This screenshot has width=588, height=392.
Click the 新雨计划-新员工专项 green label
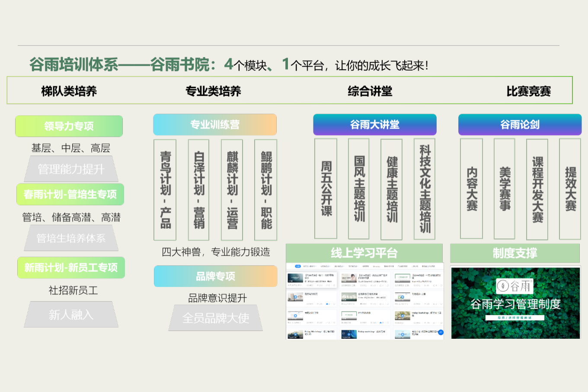(x=71, y=268)
